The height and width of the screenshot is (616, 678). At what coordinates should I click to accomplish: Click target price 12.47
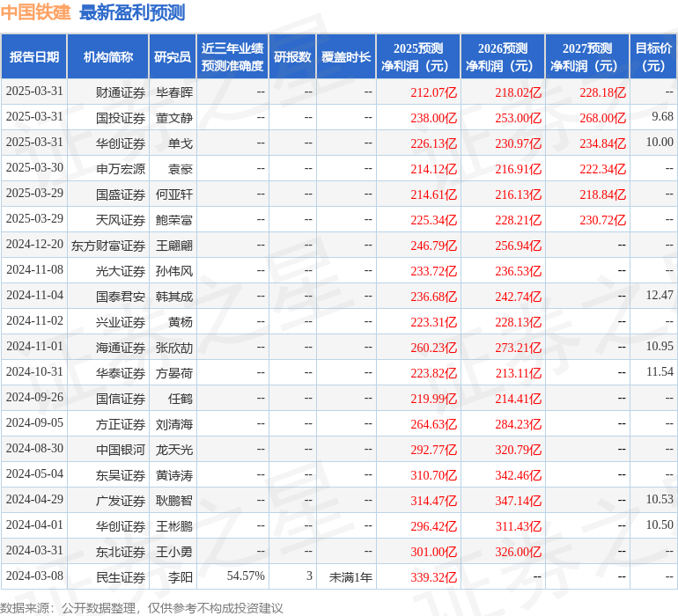coord(660,296)
